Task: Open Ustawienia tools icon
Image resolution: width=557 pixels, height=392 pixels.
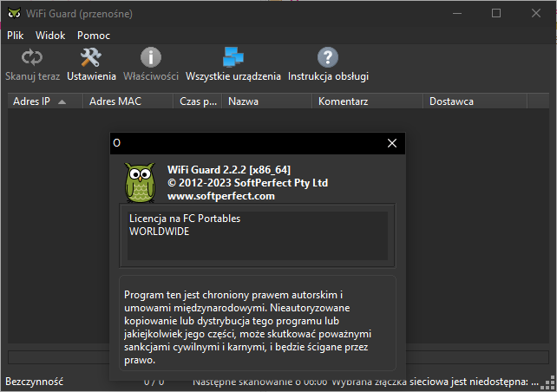Action: point(91,57)
